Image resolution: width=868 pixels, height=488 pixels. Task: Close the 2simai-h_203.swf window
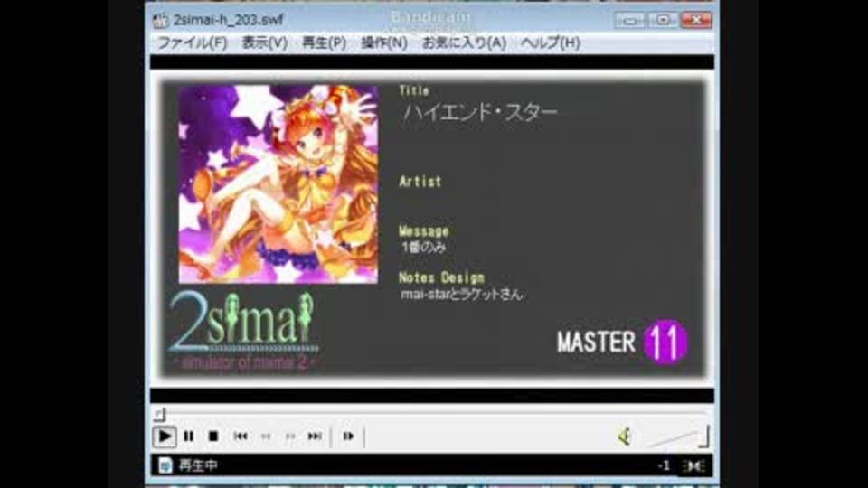tap(696, 20)
